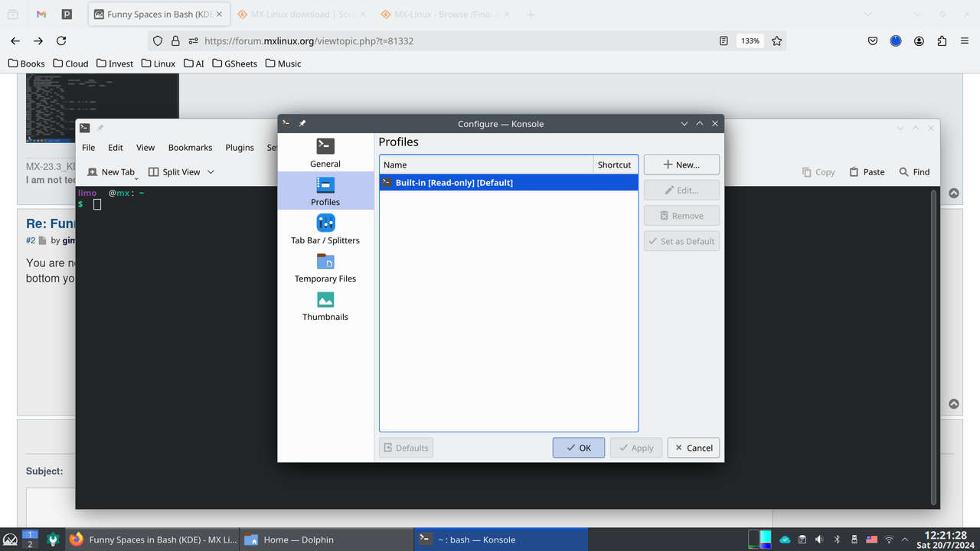This screenshot has width=980, height=551.
Task: Click the site padlock icon
Action: tap(175, 41)
